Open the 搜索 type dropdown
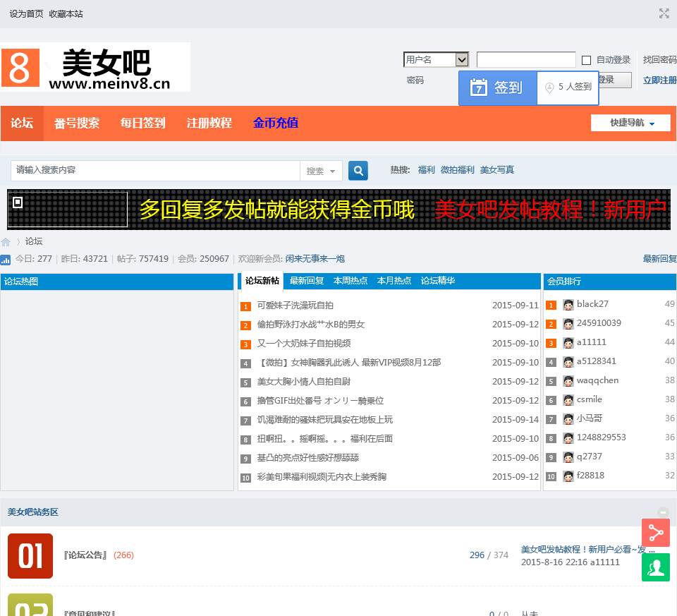Screen dimensions: 677x616 [321, 171]
